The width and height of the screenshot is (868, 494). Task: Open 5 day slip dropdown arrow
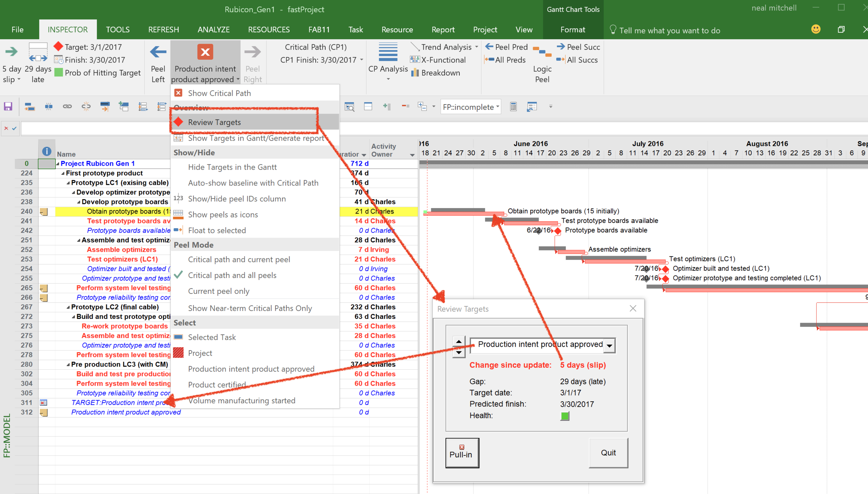point(19,79)
